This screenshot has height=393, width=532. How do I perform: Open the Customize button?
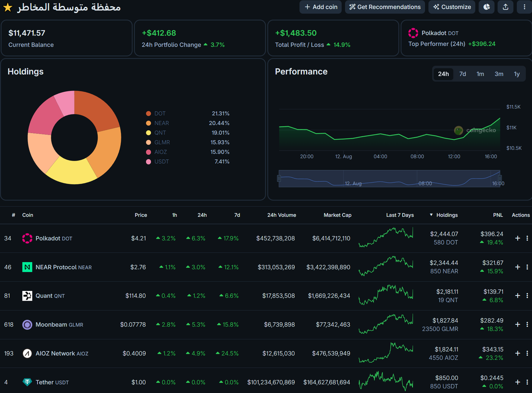(x=452, y=7)
